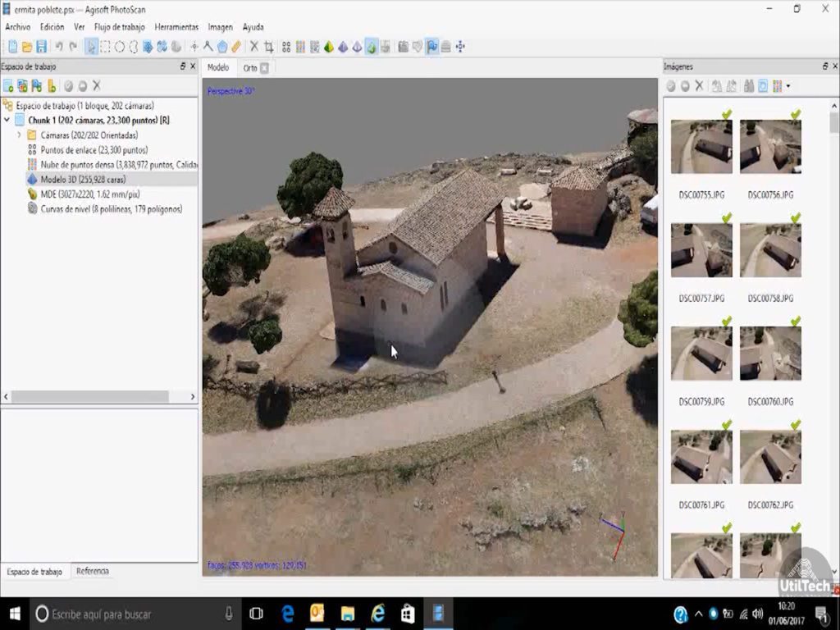Click the reset view icon in toolbar
Viewport: 840px width, 630px height.
coord(459,47)
